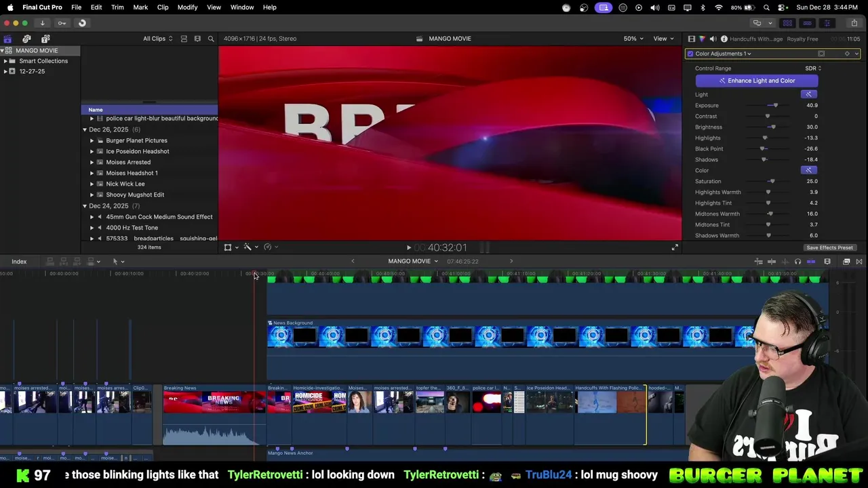Click the filmstrip filter icon in browser

coord(197,39)
